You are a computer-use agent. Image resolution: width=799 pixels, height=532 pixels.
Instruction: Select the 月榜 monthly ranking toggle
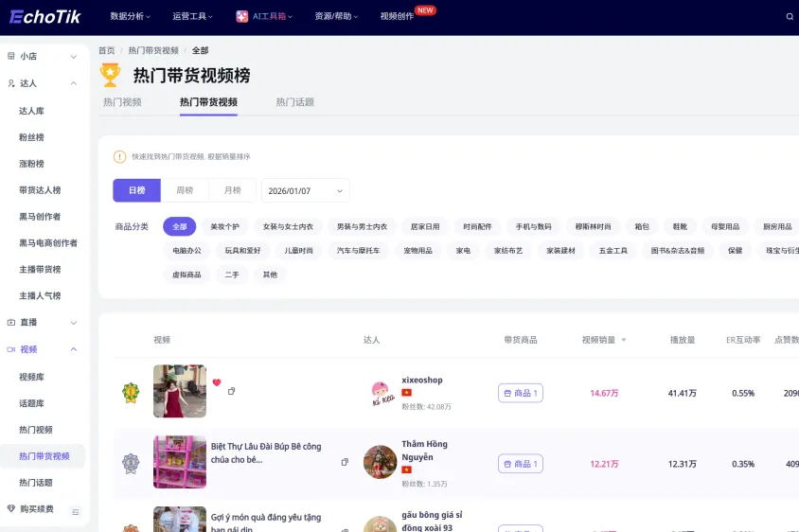coord(232,190)
